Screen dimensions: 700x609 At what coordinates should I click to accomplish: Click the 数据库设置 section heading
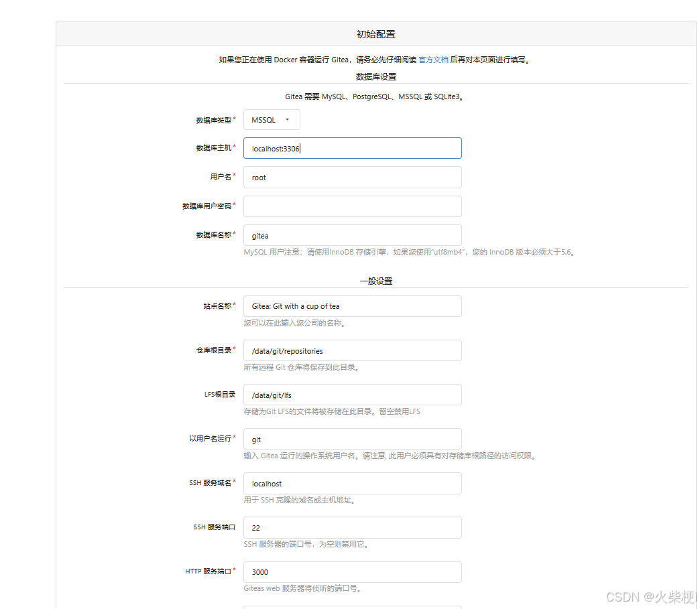[x=376, y=77]
